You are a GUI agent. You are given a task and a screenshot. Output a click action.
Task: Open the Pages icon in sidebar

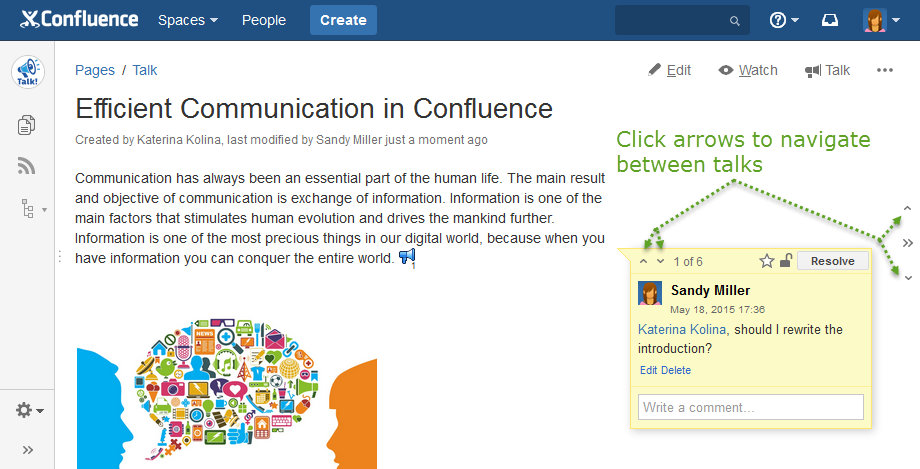27,125
